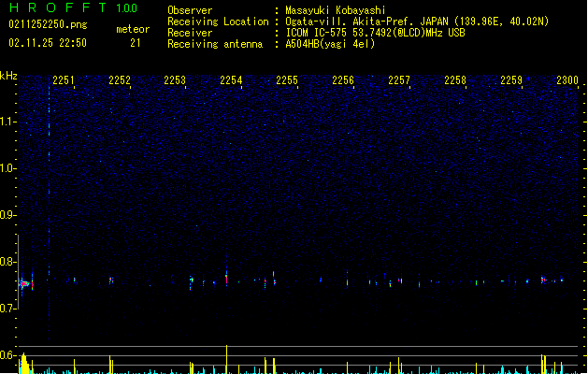Click the 'Receiving antenna' label
This screenshot has width=588, height=374.
[215, 44]
